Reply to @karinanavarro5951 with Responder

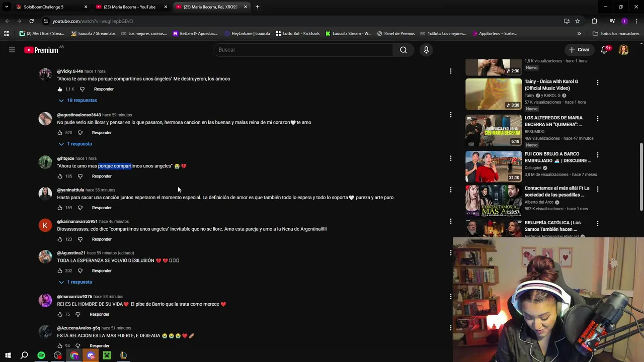(x=102, y=239)
